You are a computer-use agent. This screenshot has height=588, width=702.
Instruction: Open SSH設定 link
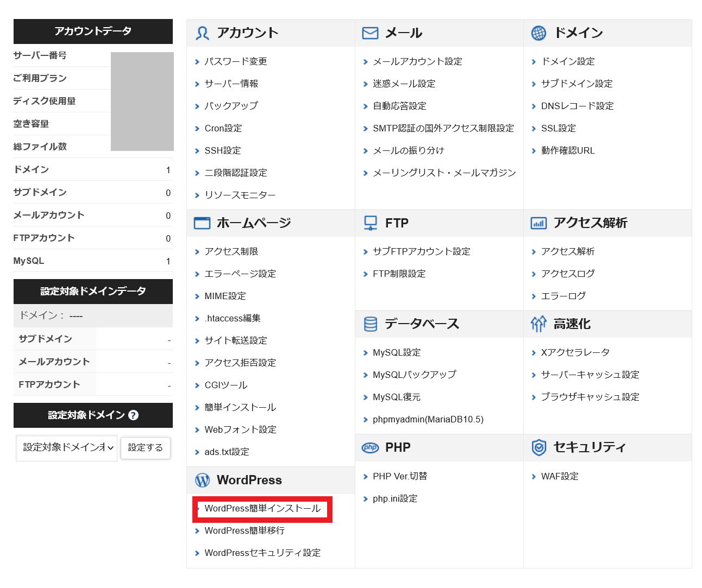coord(223,150)
